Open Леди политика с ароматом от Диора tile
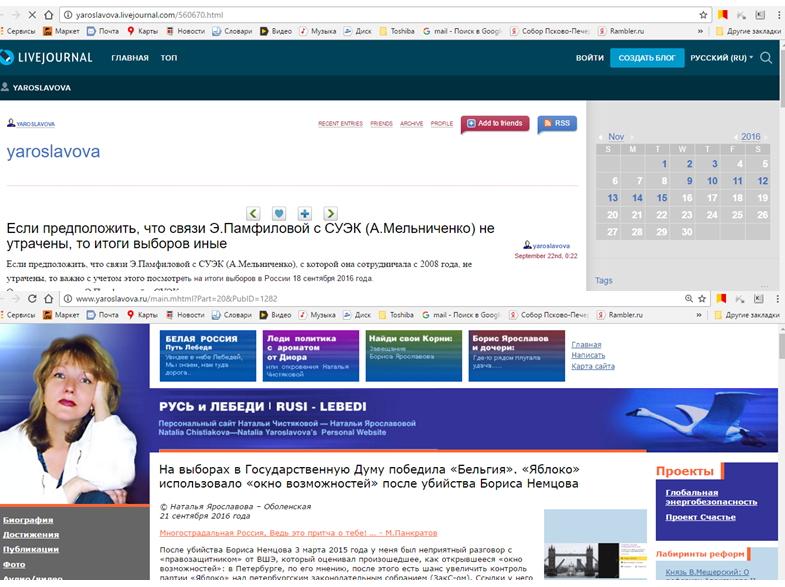 tap(311, 356)
